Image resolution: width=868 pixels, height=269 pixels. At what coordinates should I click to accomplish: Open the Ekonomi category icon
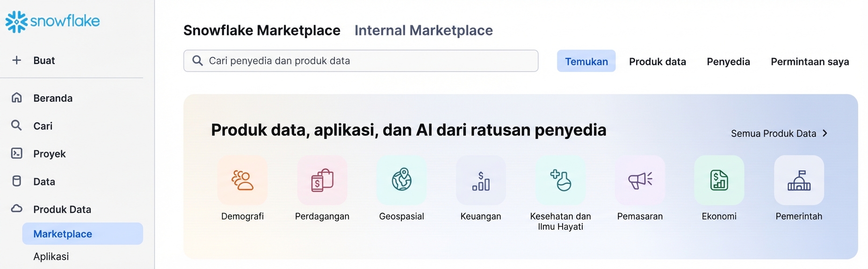719,180
